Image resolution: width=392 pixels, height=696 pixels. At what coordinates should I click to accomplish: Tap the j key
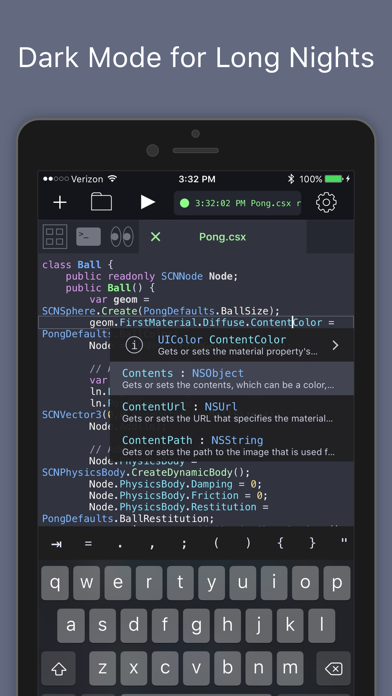[259, 625]
